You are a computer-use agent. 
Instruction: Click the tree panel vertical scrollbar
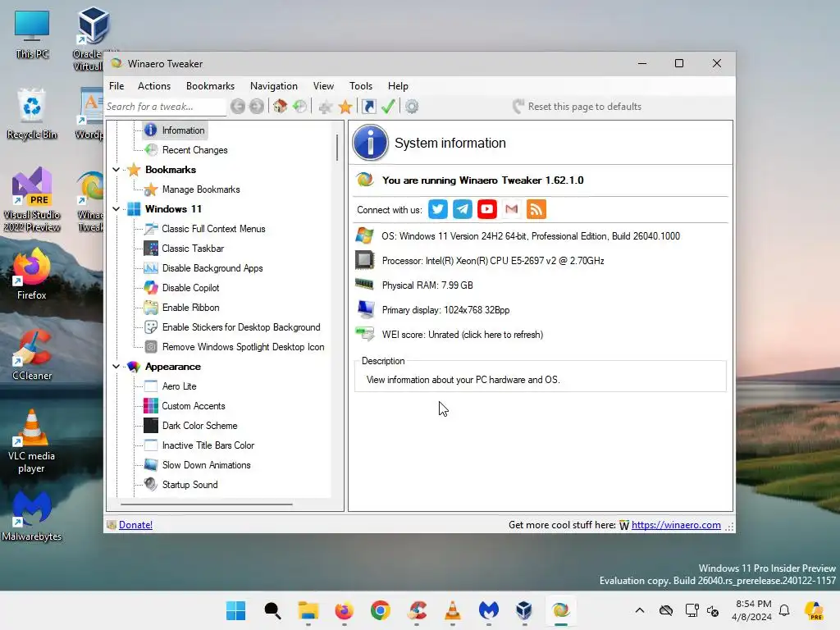tap(337, 148)
